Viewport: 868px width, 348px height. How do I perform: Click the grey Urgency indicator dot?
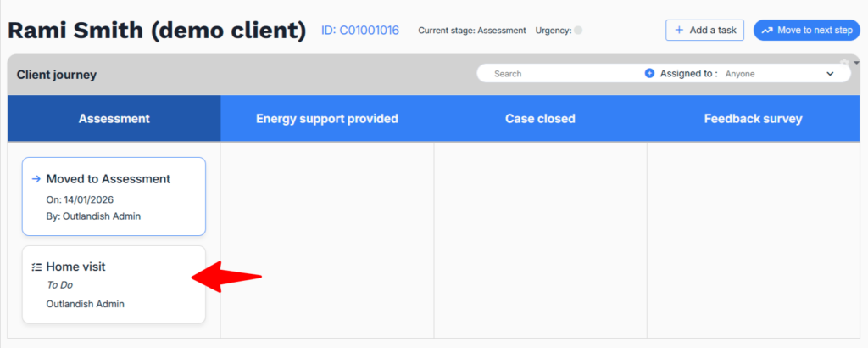(x=578, y=31)
